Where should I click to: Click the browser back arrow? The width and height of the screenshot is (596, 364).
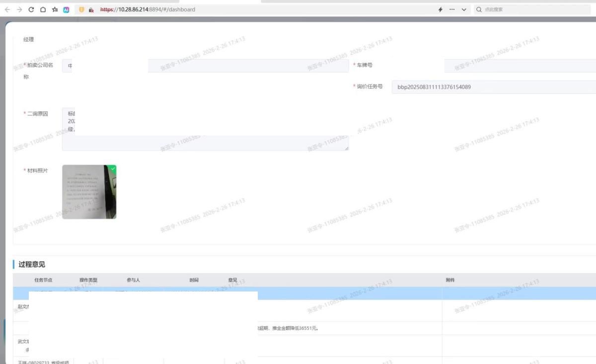pyautogui.click(x=7, y=9)
